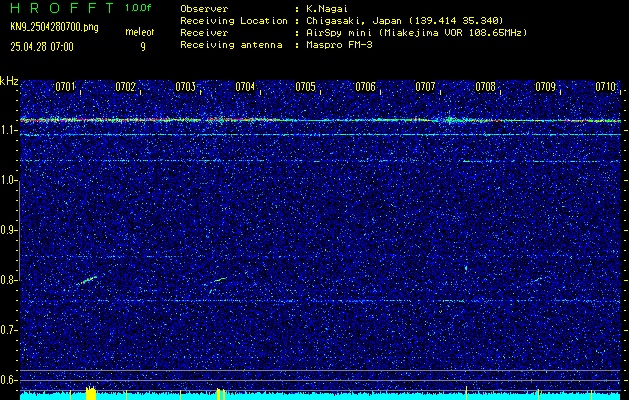The image size is (629, 400).
Task: Click the 0703 time marker
Action: point(185,87)
